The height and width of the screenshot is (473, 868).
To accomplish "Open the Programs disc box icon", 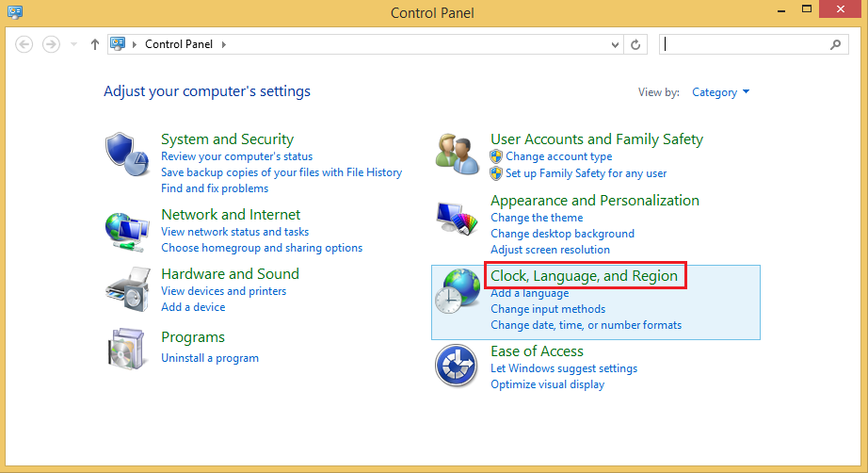I will pyautogui.click(x=126, y=348).
